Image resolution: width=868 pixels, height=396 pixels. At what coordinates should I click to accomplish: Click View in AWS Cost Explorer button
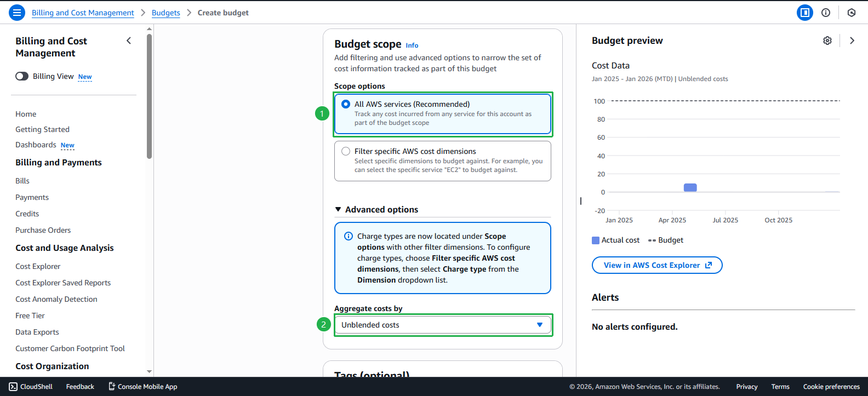point(657,265)
